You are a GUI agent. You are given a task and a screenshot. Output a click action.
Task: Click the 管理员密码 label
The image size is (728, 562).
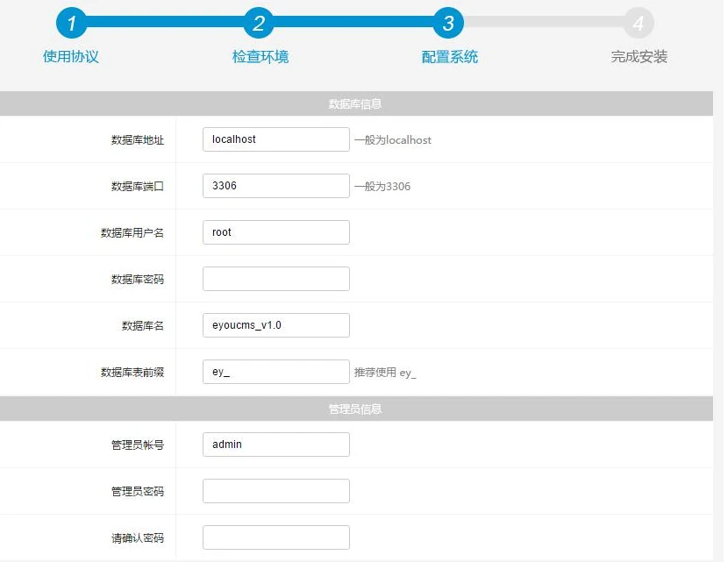point(138,491)
